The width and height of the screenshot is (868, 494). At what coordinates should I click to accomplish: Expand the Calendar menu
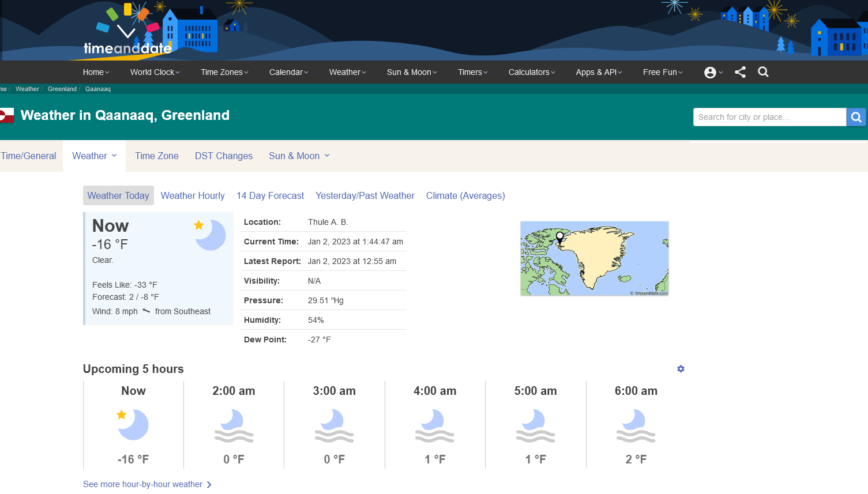point(289,72)
